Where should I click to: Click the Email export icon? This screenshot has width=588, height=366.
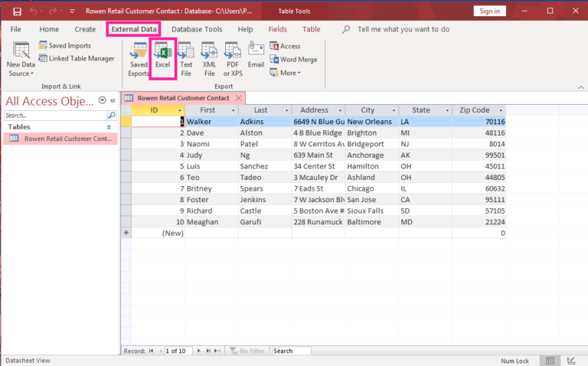tap(256, 55)
